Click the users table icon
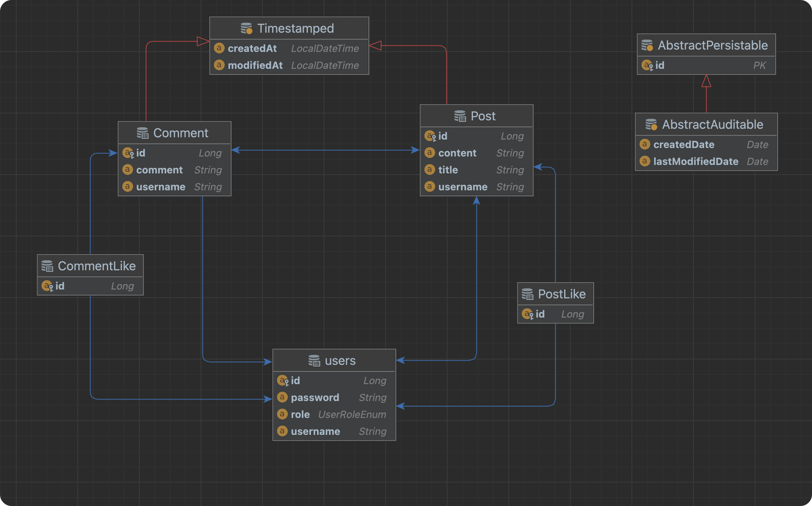This screenshot has height=506, width=812. [314, 361]
